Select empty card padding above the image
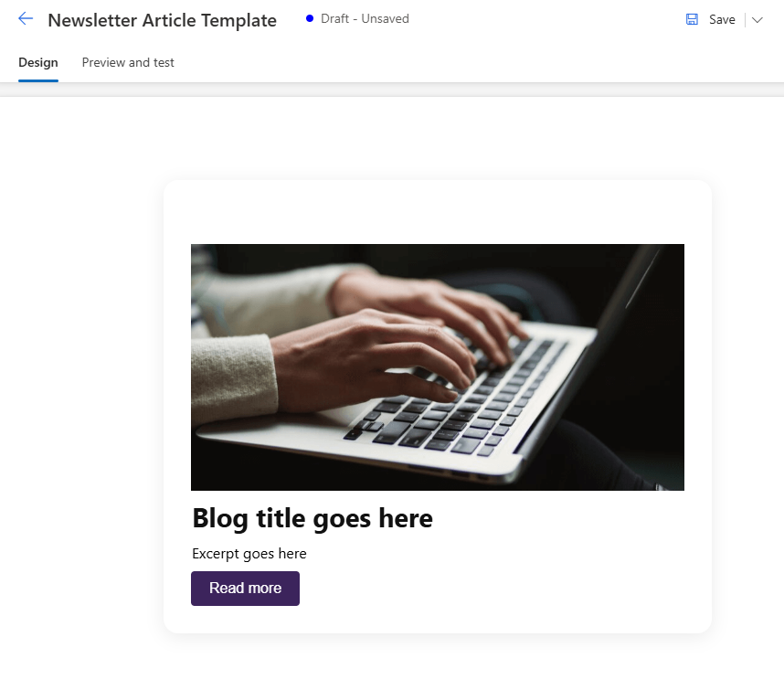The image size is (784, 690). pos(438,213)
